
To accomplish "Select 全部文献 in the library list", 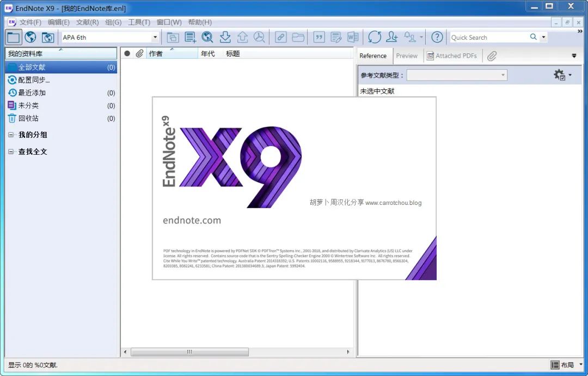I will 61,67.
